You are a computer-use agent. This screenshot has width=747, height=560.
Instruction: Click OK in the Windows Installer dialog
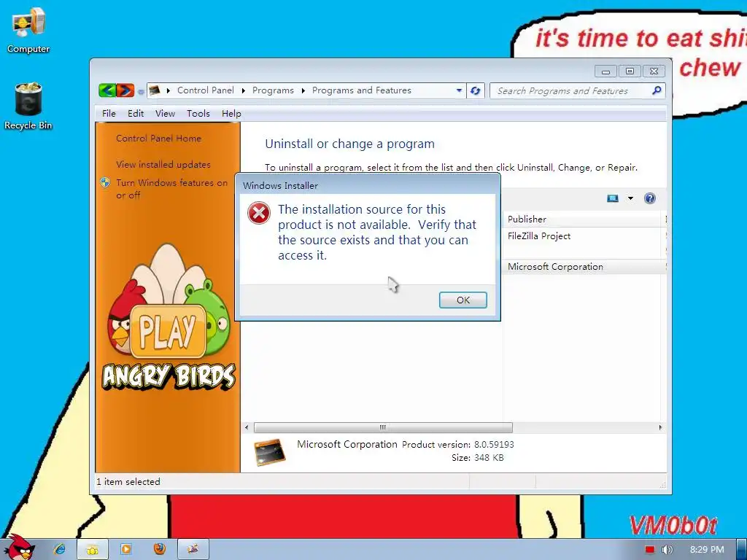462,300
